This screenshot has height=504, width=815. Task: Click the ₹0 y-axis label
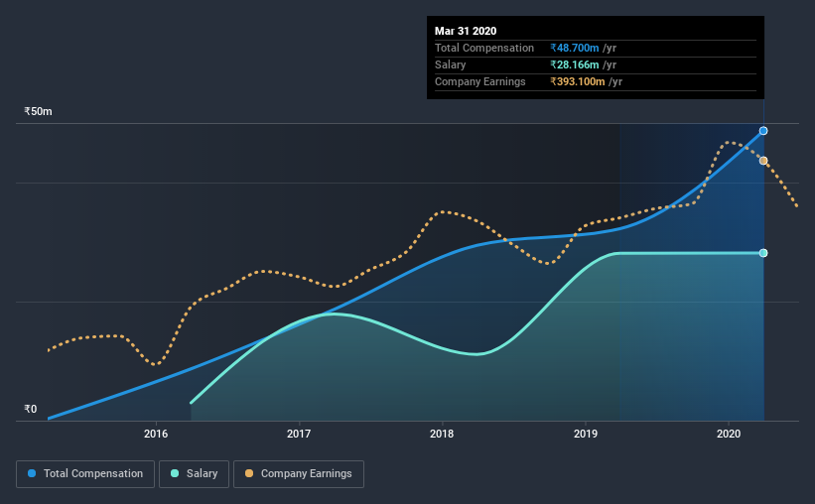31,409
